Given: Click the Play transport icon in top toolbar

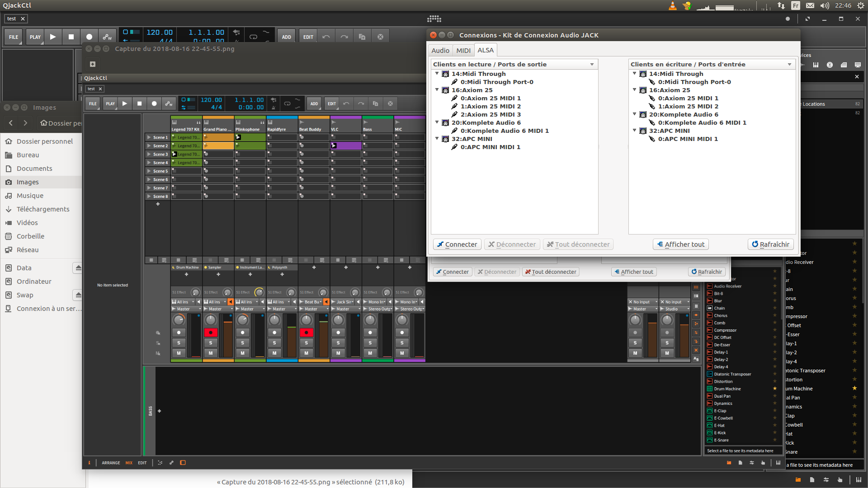Looking at the screenshot, I should [53, 37].
